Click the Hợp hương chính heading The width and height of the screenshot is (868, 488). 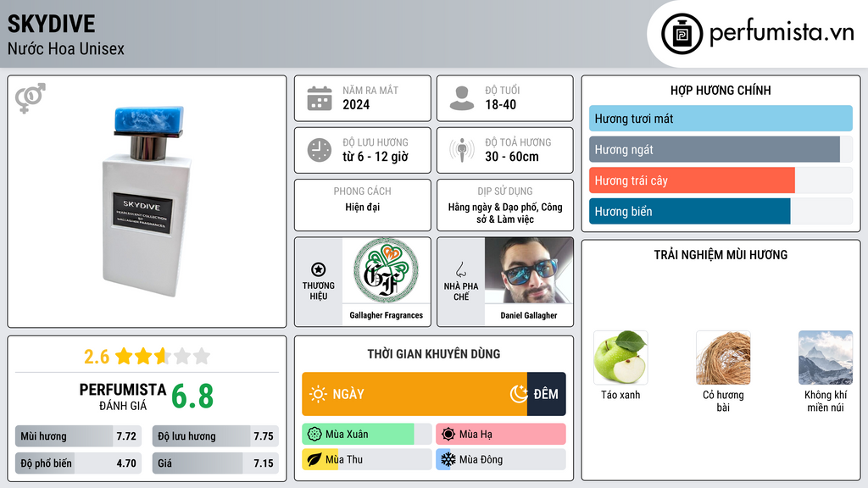pyautogui.click(x=721, y=90)
